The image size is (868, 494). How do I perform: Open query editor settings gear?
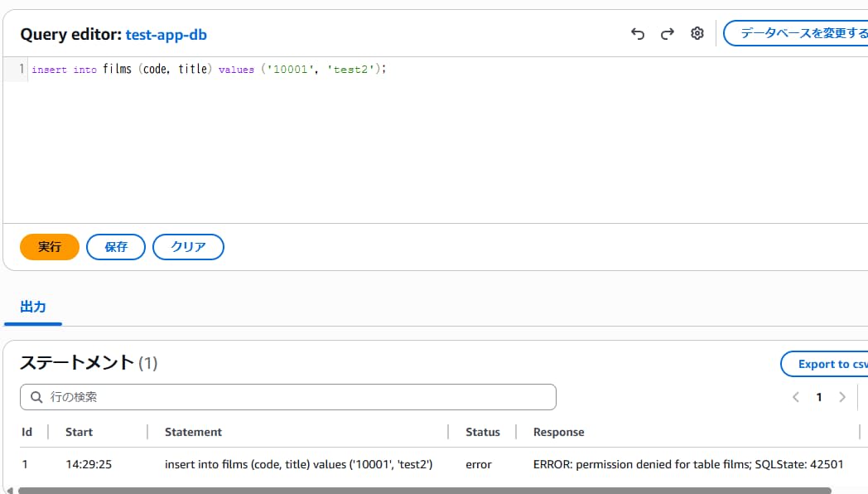coord(697,33)
